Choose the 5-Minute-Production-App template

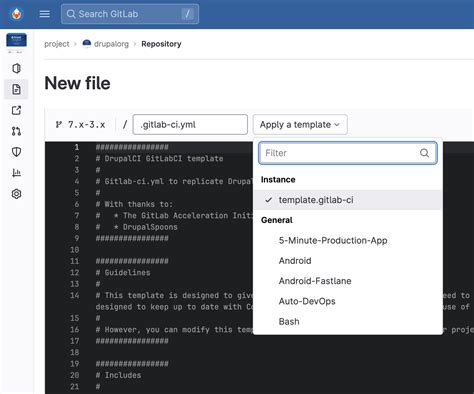coord(348,240)
